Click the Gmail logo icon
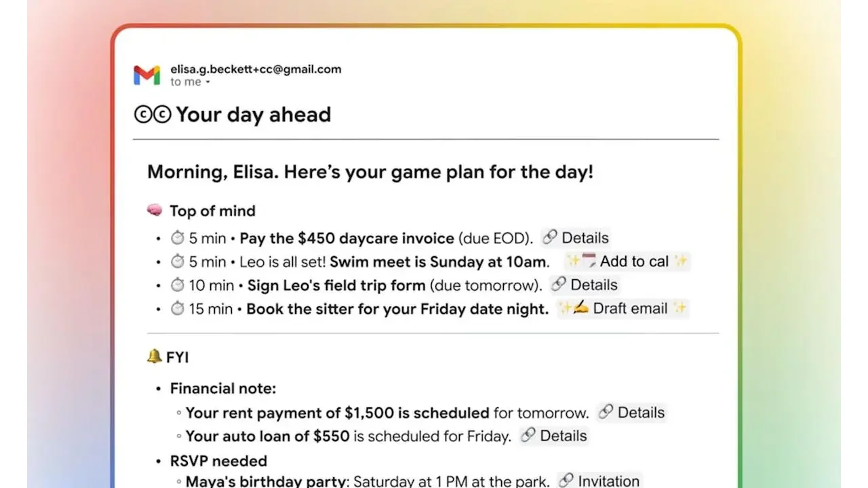Viewport: 868px width, 488px height. pyautogui.click(x=146, y=75)
